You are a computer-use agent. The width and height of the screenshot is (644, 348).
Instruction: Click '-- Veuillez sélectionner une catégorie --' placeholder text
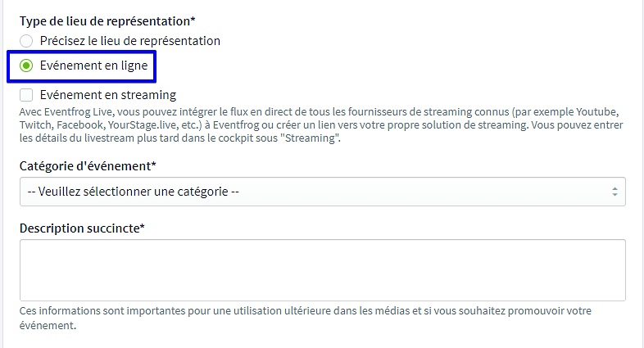133,192
